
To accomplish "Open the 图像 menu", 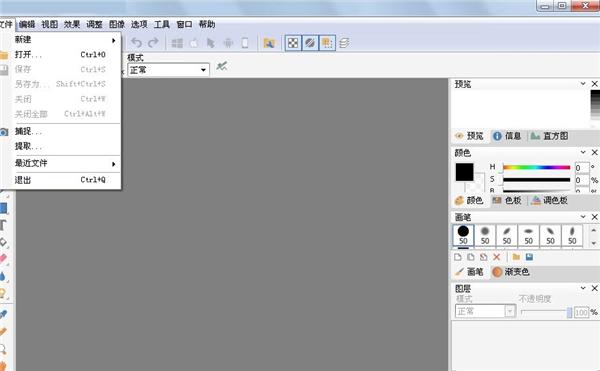I will tap(117, 24).
